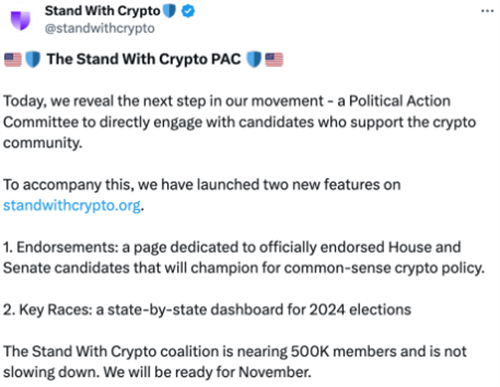Click the blue verified checkmark badge
The image size is (500, 387).
(188, 11)
